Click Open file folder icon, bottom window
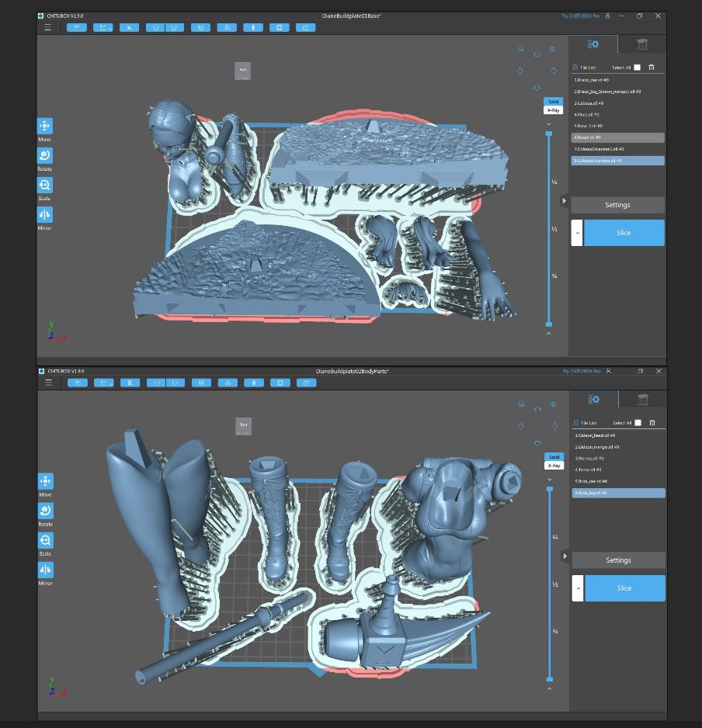The height and width of the screenshot is (728, 702). pos(78,383)
